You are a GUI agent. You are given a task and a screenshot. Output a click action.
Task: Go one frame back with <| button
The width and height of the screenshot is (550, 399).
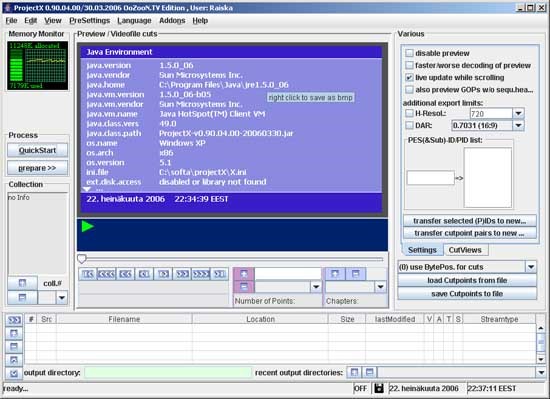144,274
